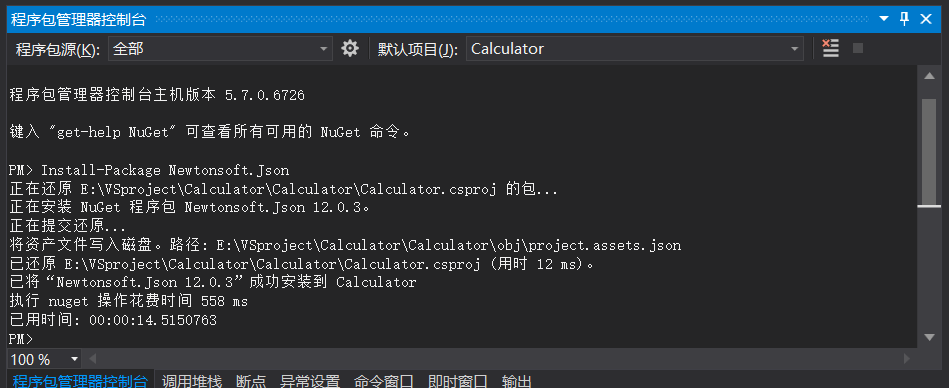Switch to the 即时窗口 tab

pyautogui.click(x=458, y=381)
